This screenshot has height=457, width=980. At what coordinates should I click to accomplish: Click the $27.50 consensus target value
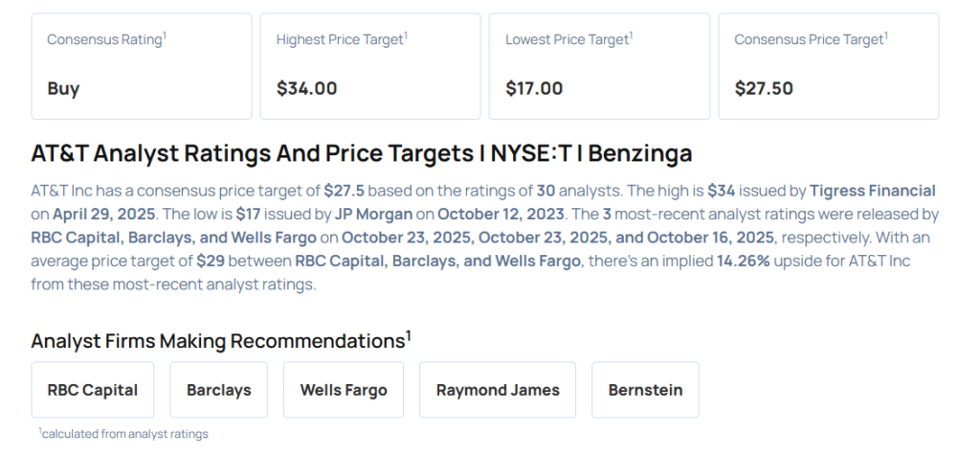pos(764,88)
